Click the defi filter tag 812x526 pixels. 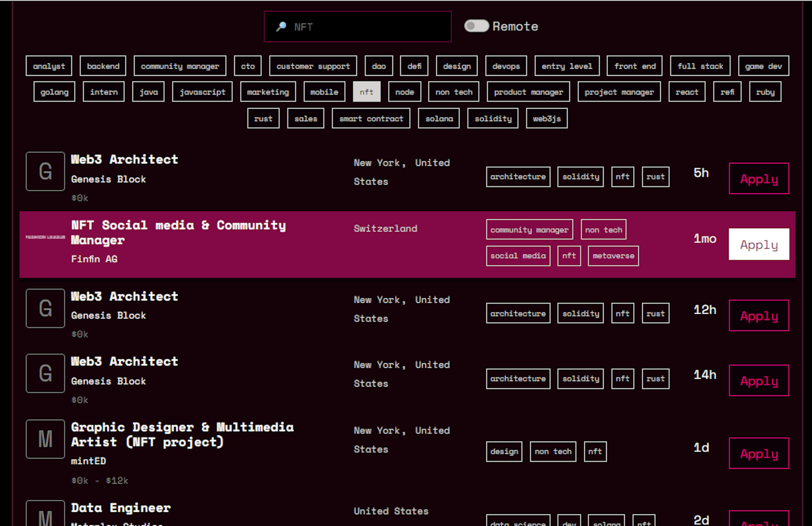(414, 66)
